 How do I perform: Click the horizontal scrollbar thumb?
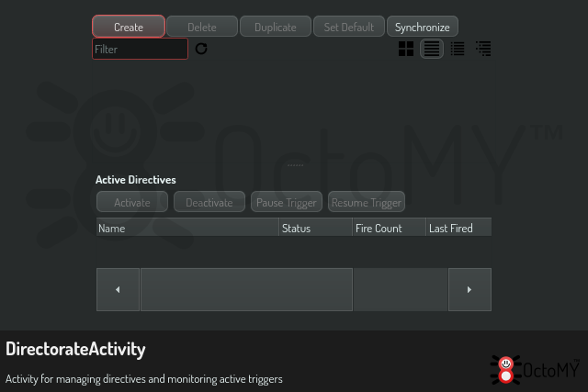coord(246,289)
